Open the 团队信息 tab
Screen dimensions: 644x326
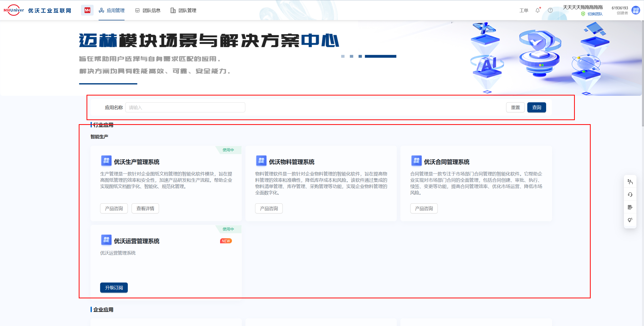[x=148, y=10]
